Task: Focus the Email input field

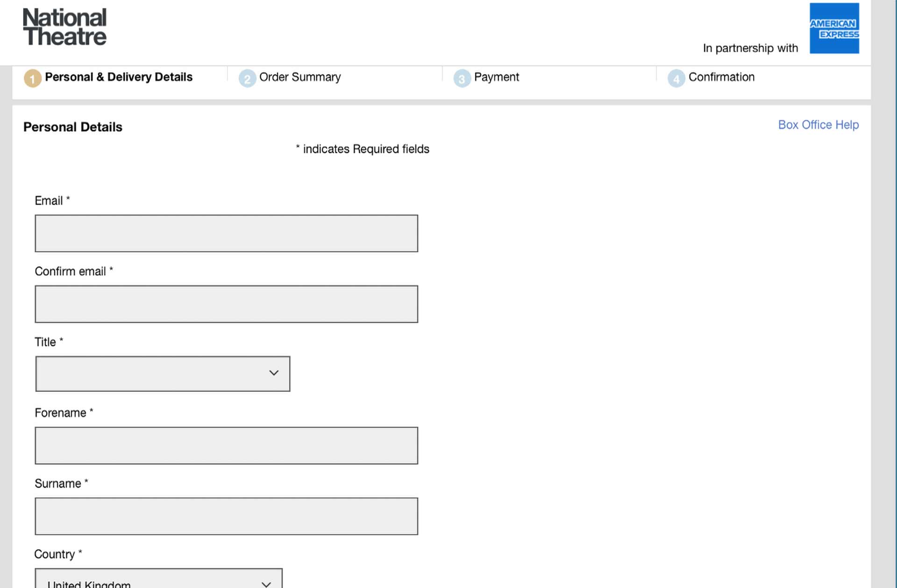Action: 227,234
